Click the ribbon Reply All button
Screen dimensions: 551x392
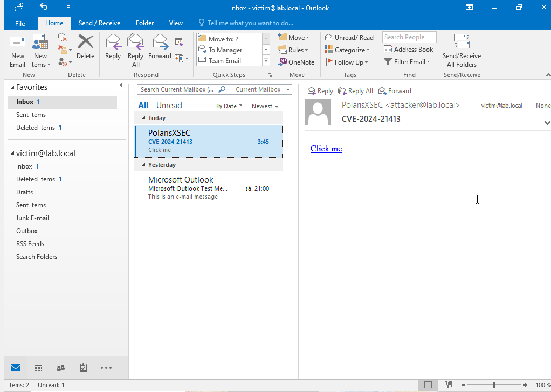click(136, 51)
